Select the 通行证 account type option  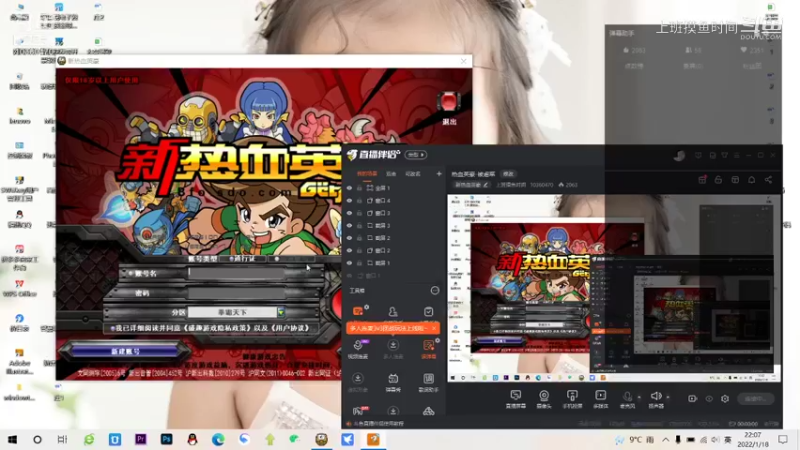[242, 259]
